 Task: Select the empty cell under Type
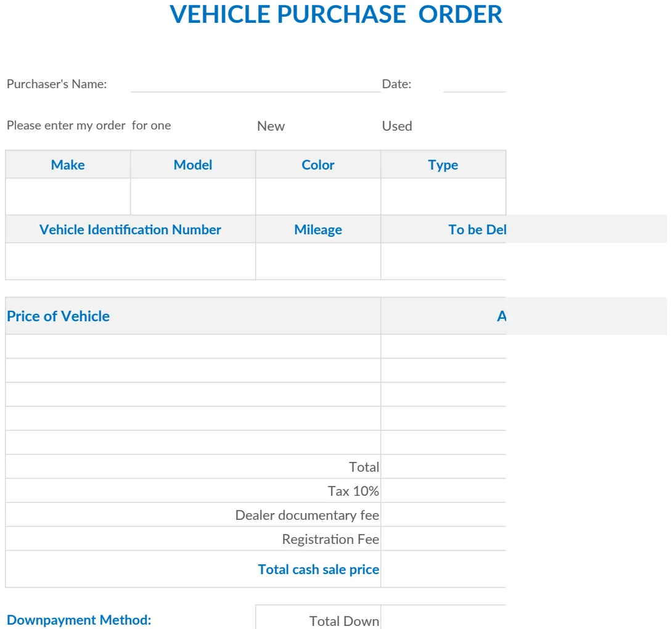coord(443,197)
